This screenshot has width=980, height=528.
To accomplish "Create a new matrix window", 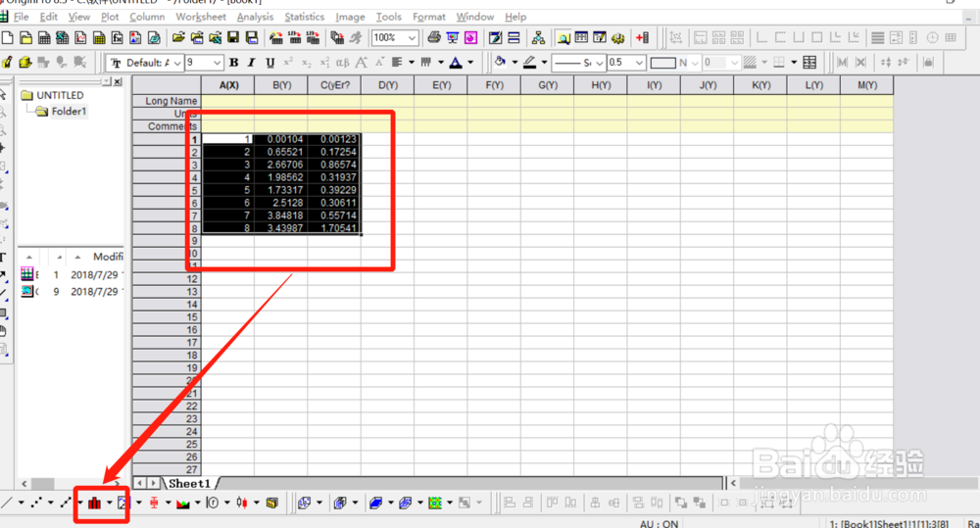I will point(99,38).
